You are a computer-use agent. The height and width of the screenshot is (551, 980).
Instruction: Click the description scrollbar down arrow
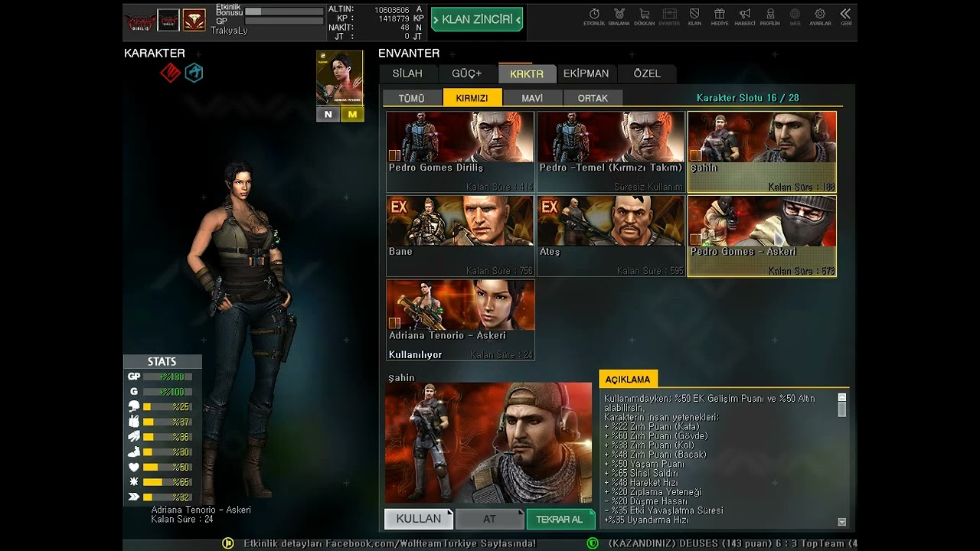(842, 522)
